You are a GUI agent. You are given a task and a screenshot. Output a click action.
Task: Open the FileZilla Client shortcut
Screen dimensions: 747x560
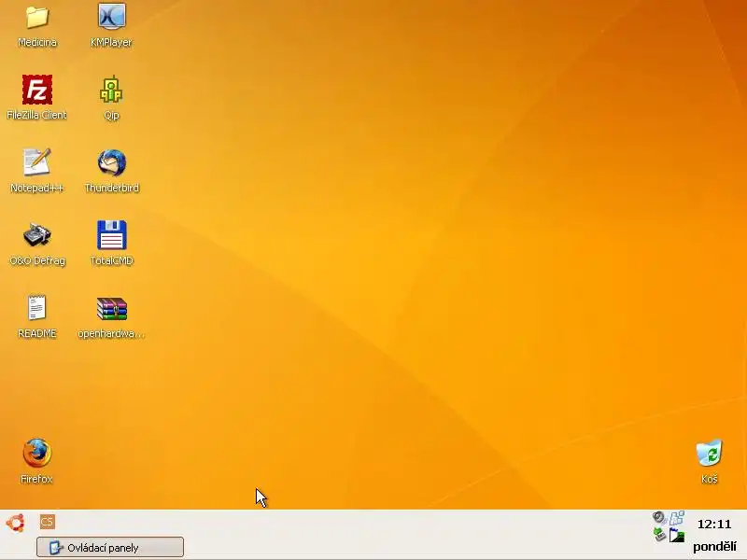pos(37,90)
